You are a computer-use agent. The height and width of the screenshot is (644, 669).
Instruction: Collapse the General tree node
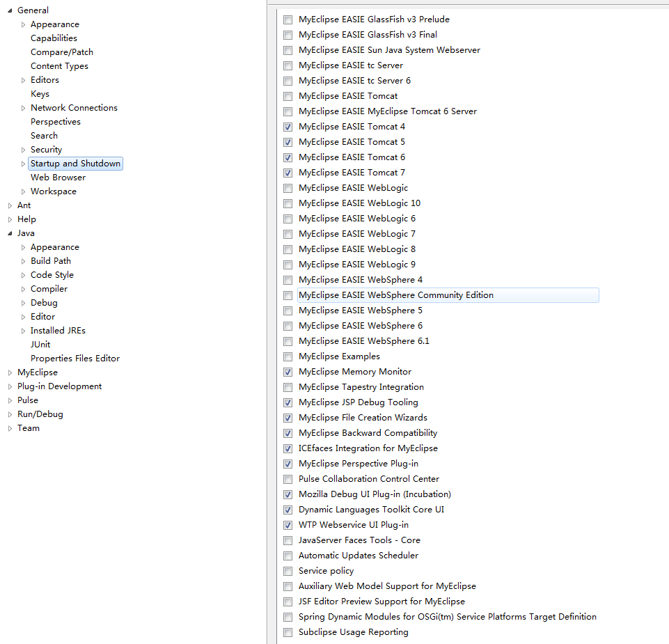(x=10, y=10)
